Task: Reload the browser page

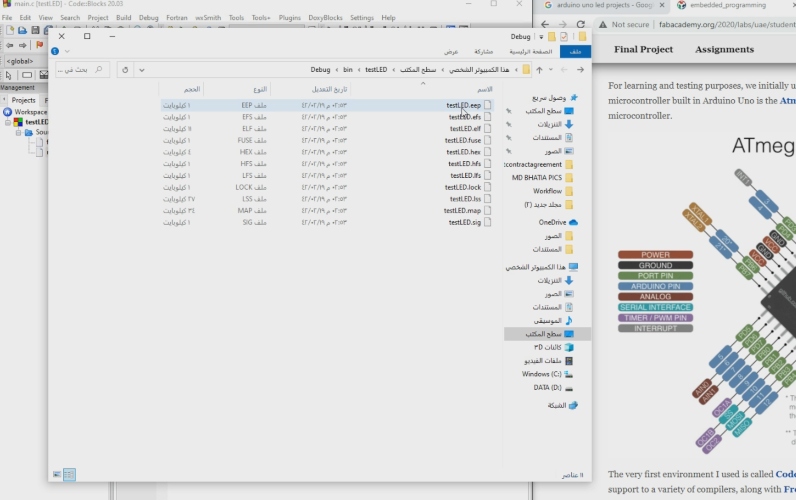Action: tap(580, 24)
